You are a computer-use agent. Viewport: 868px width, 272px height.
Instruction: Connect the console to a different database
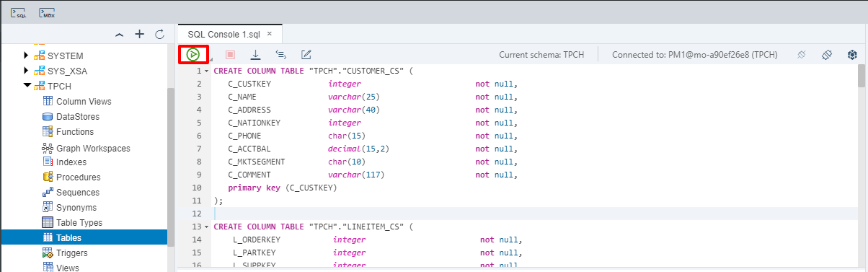[827, 54]
